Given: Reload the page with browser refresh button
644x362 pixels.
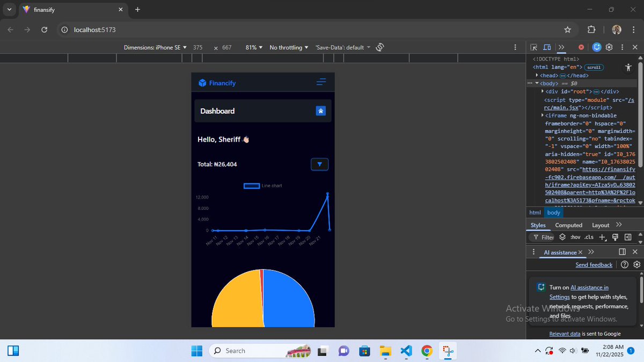Looking at the screenshot, I should (45, 30).
